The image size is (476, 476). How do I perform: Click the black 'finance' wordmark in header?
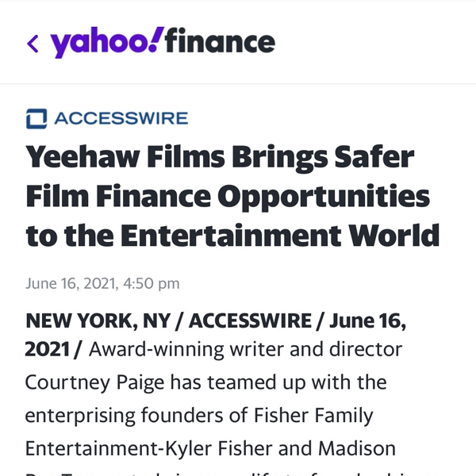(x=220, y=40)
